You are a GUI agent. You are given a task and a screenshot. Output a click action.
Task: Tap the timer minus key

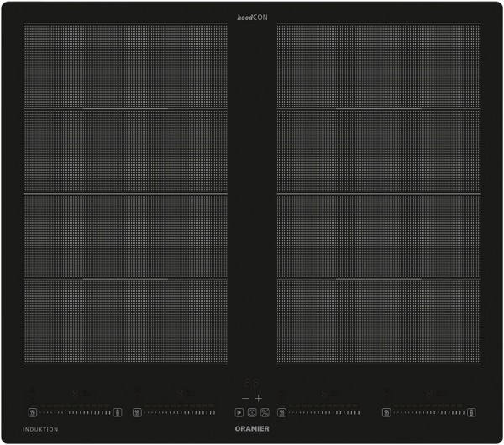pyautogui.click(x=245, y=399)
